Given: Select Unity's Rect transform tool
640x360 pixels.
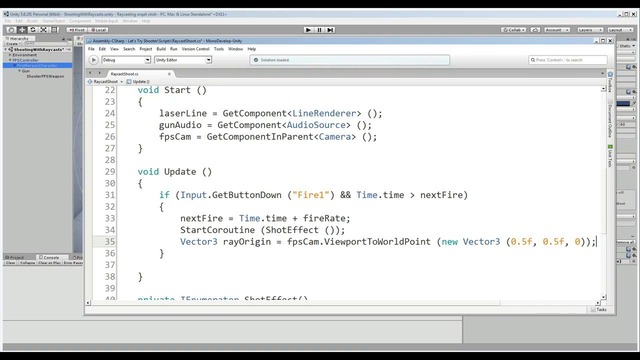Looking at the screenshot, I should 54,30.
